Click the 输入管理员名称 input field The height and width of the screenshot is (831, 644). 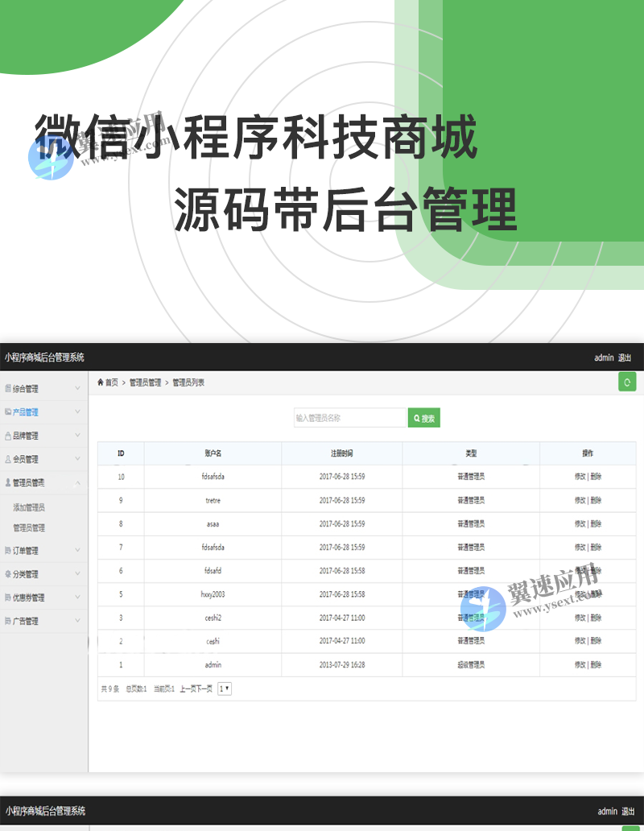[346, 417]
